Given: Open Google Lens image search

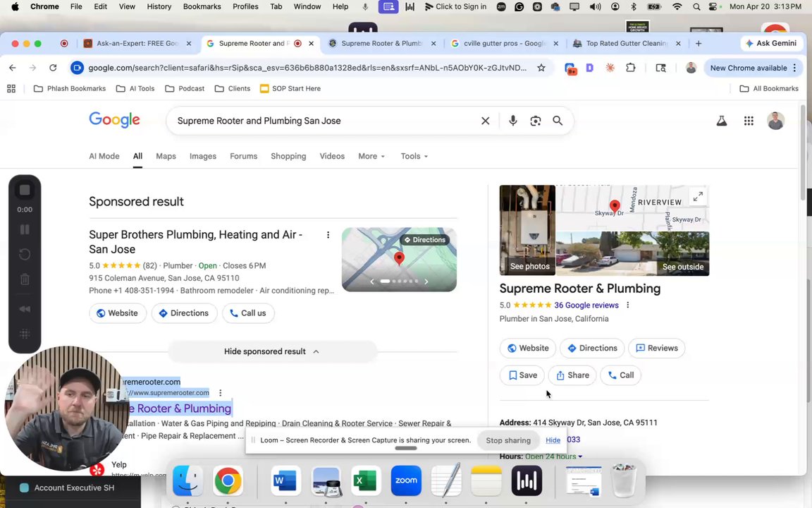Looking at the screenshot, I should (536, 121).
